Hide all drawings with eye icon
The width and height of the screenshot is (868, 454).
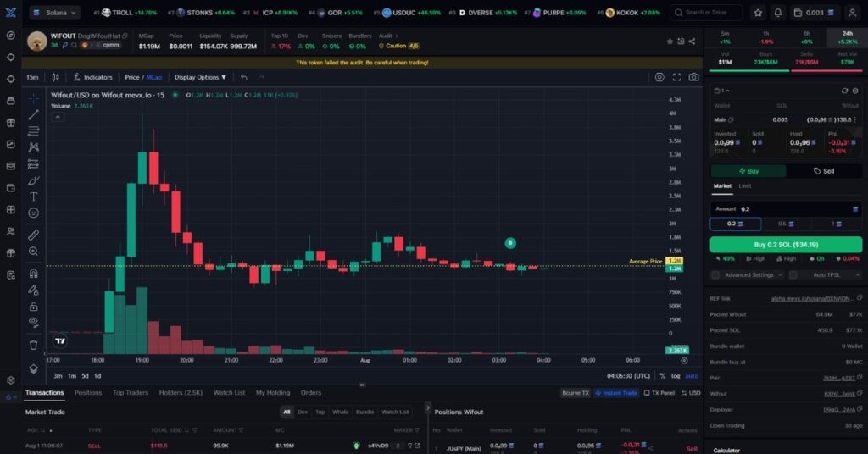point(34,323)
